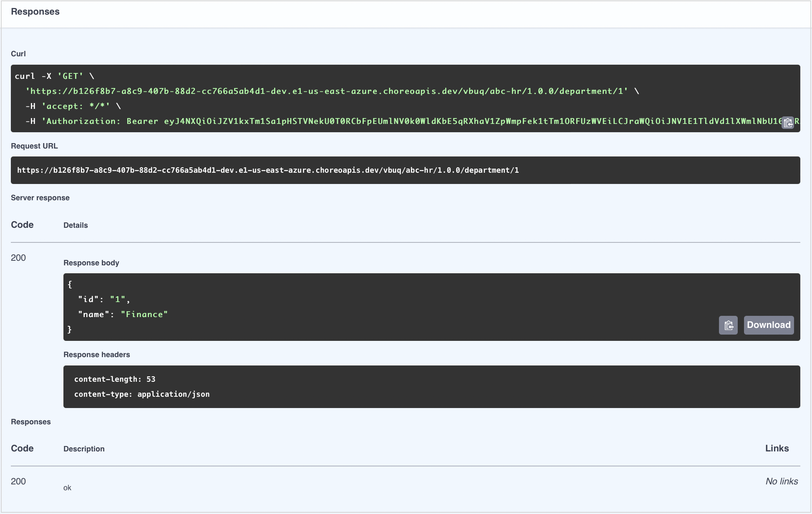Copy the curl command to clipboard
The image size is (812, 514).
787,123
